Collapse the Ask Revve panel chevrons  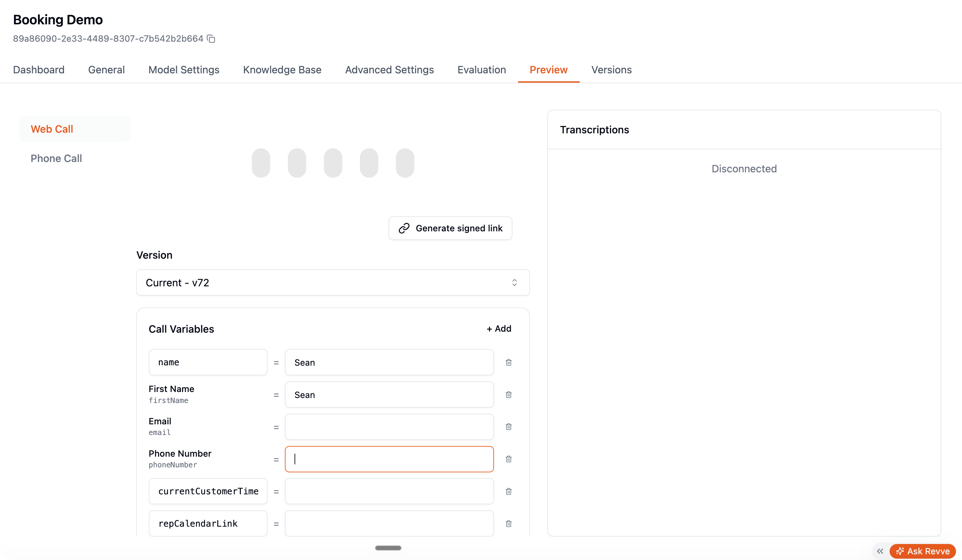click(x=880, y=551)
